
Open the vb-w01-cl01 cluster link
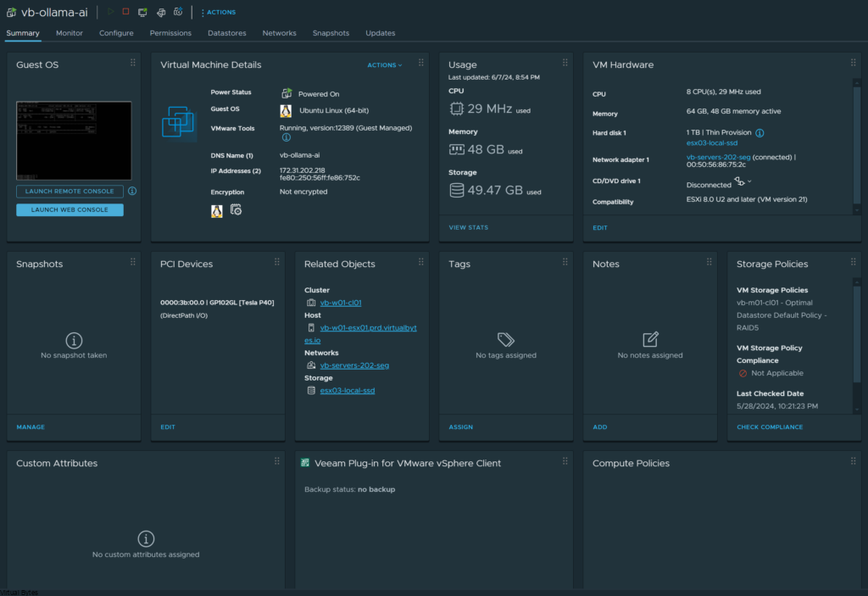341,303
